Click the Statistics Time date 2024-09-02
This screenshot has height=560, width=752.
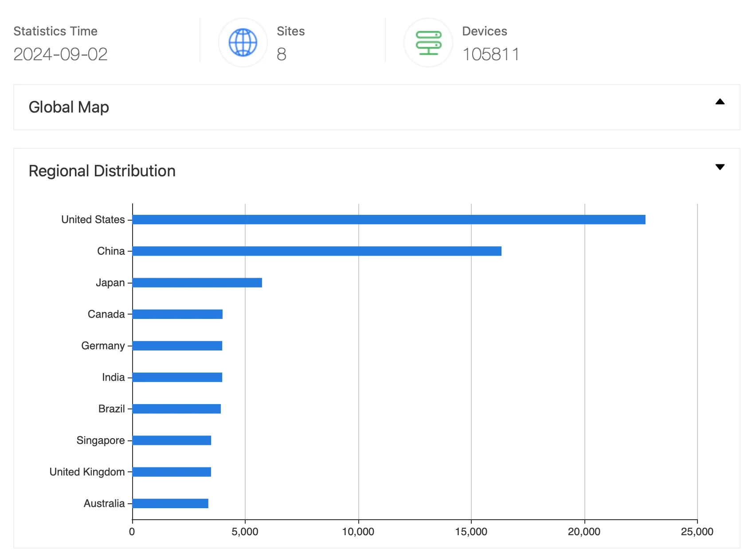point(60,54)
